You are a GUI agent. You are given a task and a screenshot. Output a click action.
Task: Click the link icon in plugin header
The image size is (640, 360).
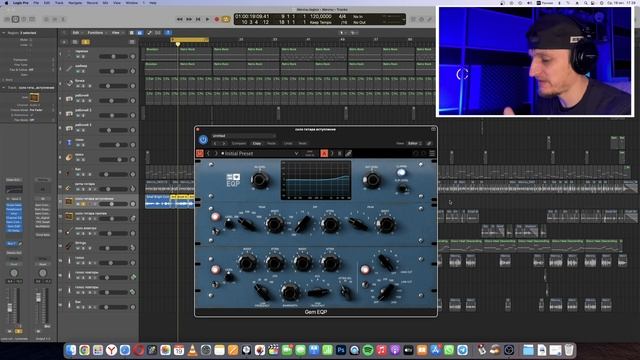(429, 143)
